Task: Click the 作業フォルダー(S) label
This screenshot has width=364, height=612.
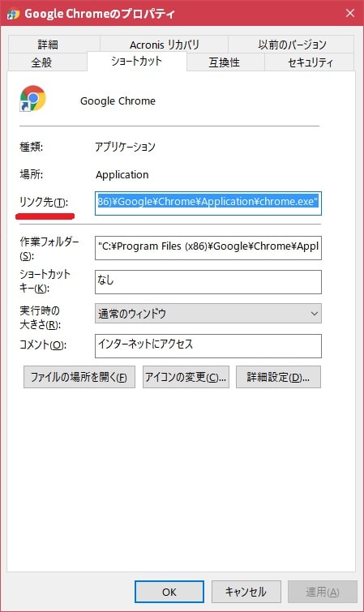Action: tap(49, 249)
